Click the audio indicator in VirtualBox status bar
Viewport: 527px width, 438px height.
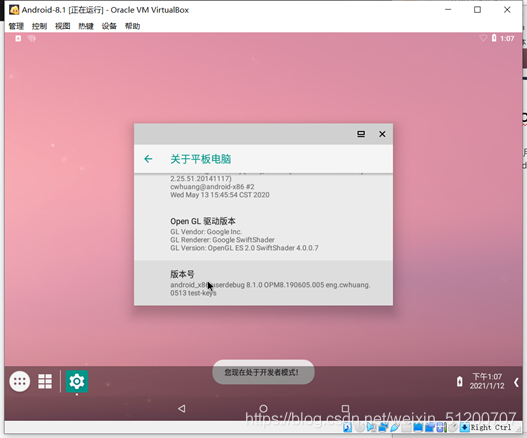pos(371,428)
